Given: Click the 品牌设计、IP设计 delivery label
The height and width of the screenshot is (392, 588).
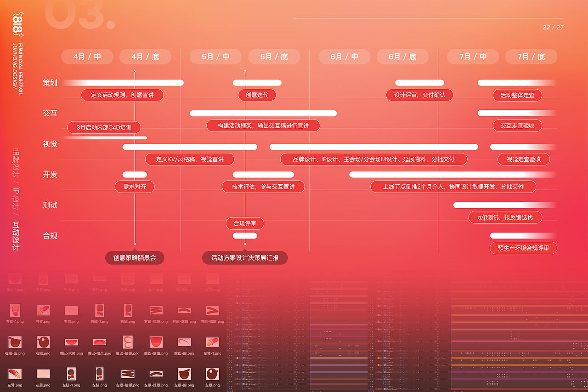Looking at the screenshot, I should pos(373,159).
